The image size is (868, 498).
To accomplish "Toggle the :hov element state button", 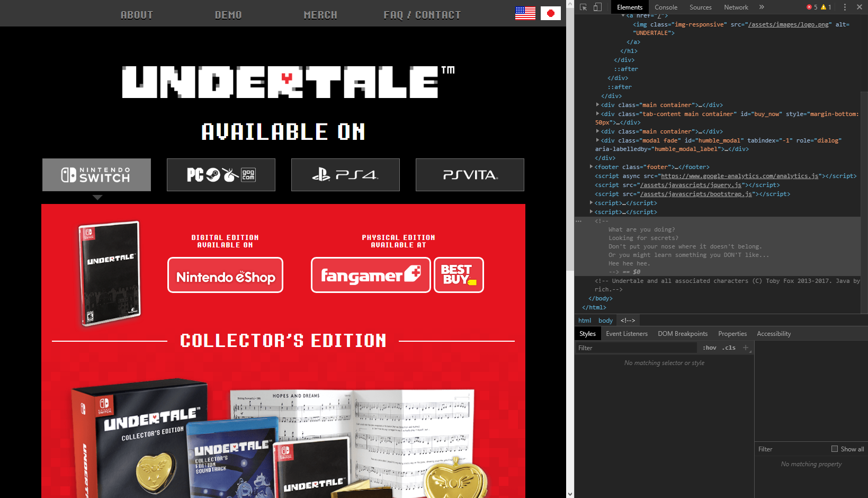I will click(x=709, y=348).
